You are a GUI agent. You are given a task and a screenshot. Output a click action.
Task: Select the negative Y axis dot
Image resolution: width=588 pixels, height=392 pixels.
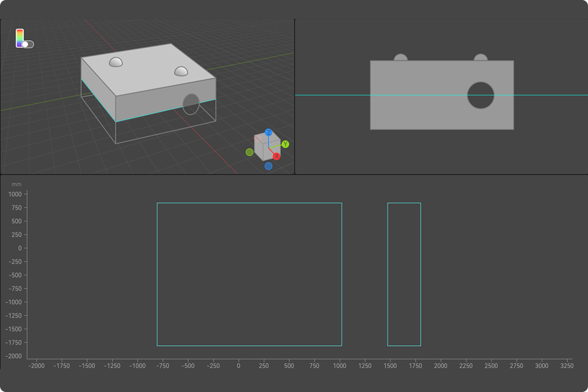coord(249,152)
